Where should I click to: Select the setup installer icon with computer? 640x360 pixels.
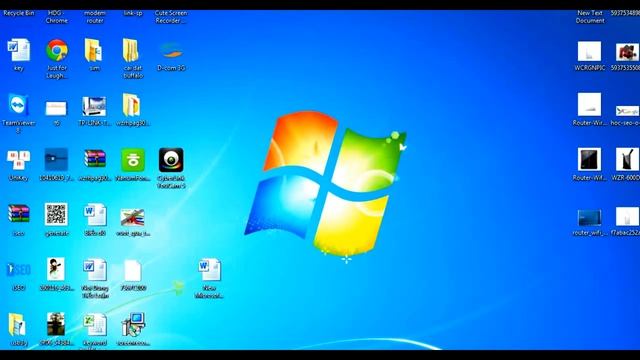tap(133, 324)
